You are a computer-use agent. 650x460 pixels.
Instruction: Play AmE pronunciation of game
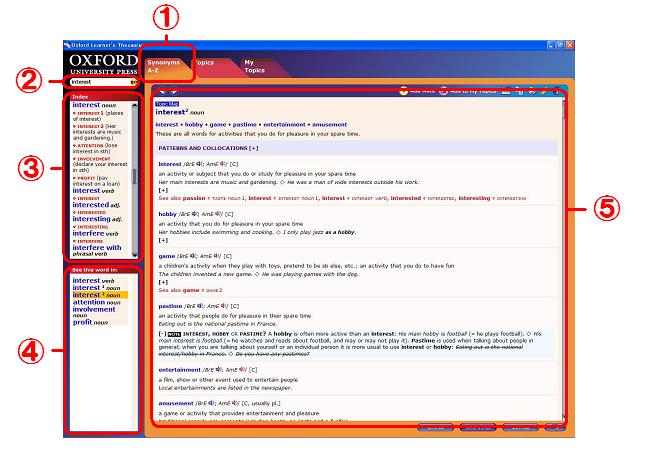(215, 256)
